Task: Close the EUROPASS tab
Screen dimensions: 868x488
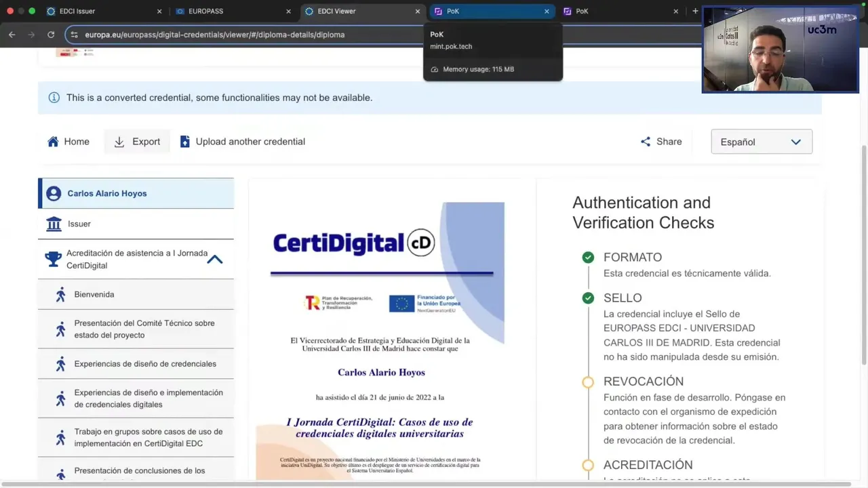Action: pyautogui.click(x=288, y=12)
